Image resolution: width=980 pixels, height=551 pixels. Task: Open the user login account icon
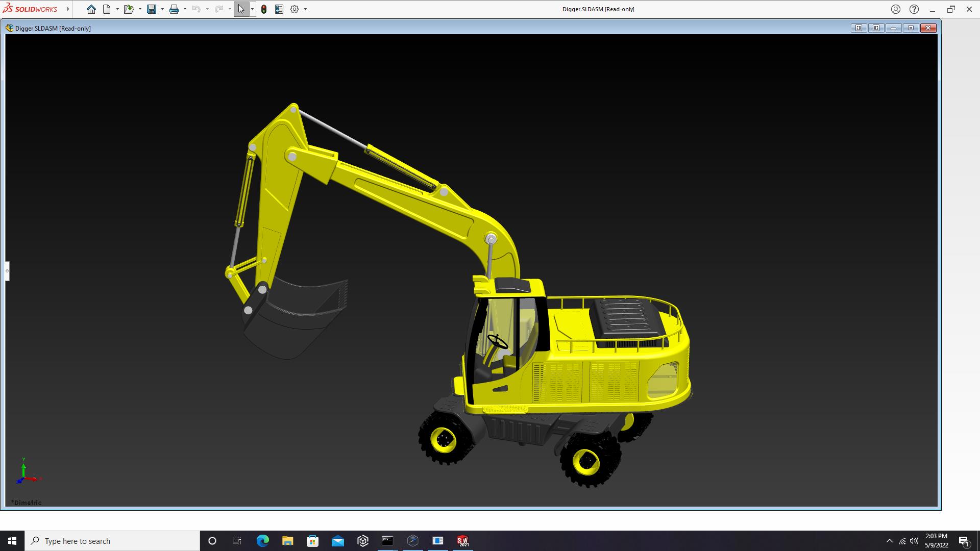click(x=896, y=9)
